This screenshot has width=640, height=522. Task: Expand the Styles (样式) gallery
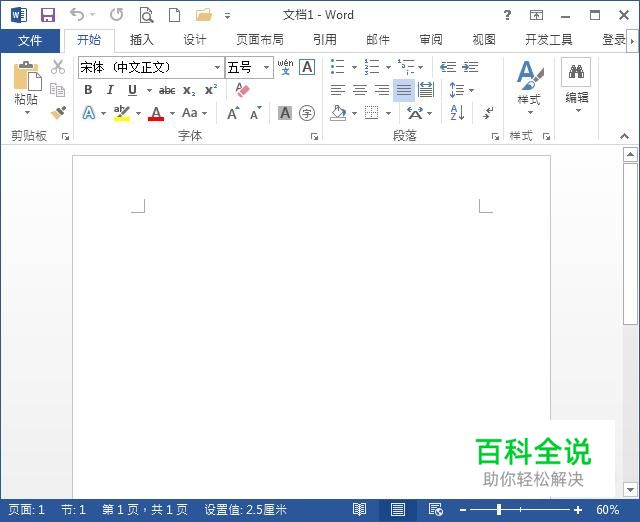pyautogui.click(x=529, y=87)
